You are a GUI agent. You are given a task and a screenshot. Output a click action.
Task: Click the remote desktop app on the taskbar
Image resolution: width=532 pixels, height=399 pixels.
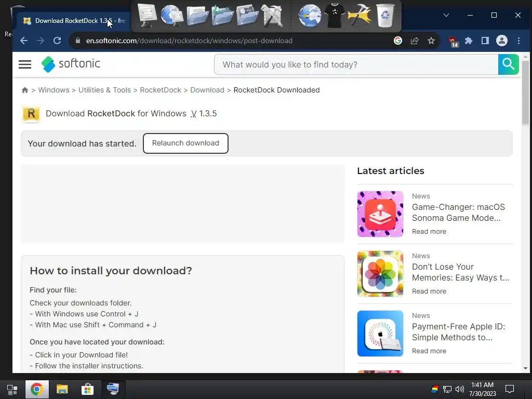click(x=113, y=389)
